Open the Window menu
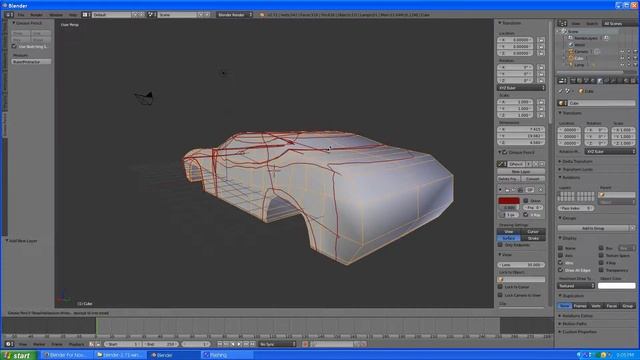This screenshot has height=360, width=640. point(56,15)
